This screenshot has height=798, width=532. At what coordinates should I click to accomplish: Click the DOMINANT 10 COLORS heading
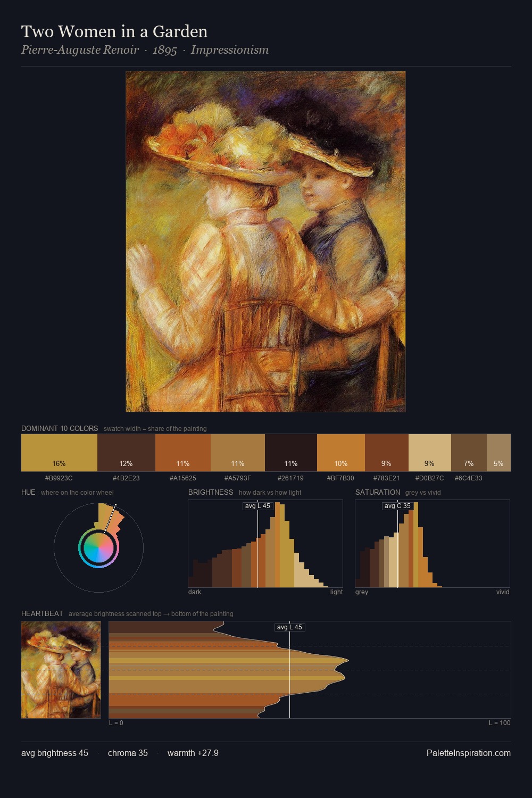click(60, 428)
